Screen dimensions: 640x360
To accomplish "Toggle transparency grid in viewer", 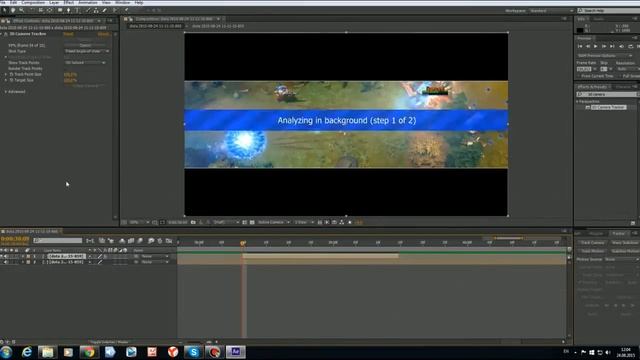I will tap(252, 222).
